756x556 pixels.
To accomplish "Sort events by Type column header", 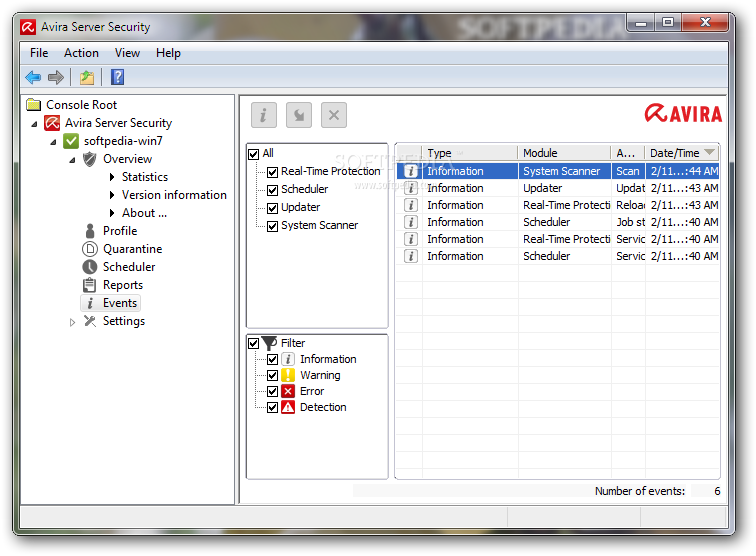I will pyautogui.click(x=470, y=153).
